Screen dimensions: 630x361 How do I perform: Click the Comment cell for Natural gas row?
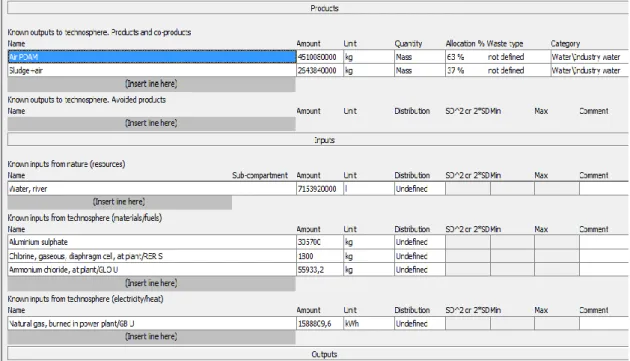coord(604,324)
